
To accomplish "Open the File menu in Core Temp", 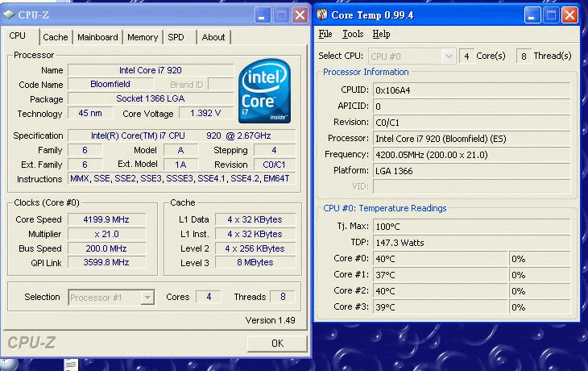I will point(325,34).
